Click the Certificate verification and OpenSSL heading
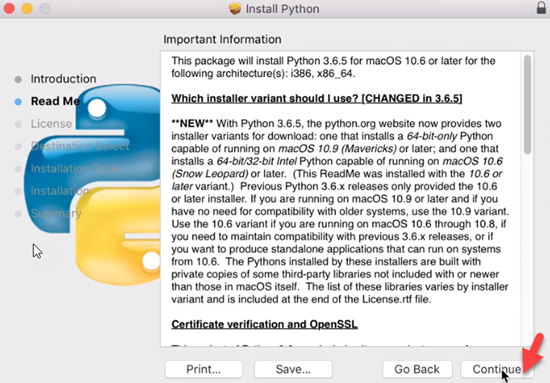550x383 pixels. coord(264,324)
